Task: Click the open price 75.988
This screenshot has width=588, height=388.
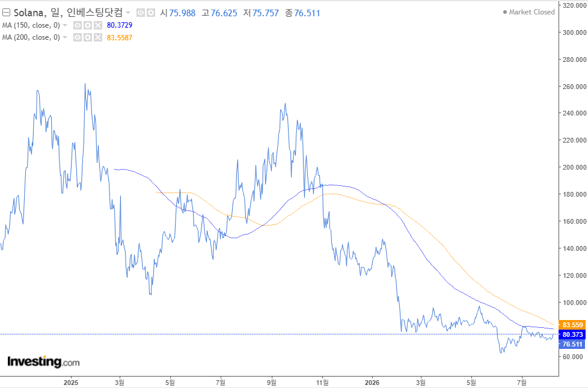Action: 182,13
